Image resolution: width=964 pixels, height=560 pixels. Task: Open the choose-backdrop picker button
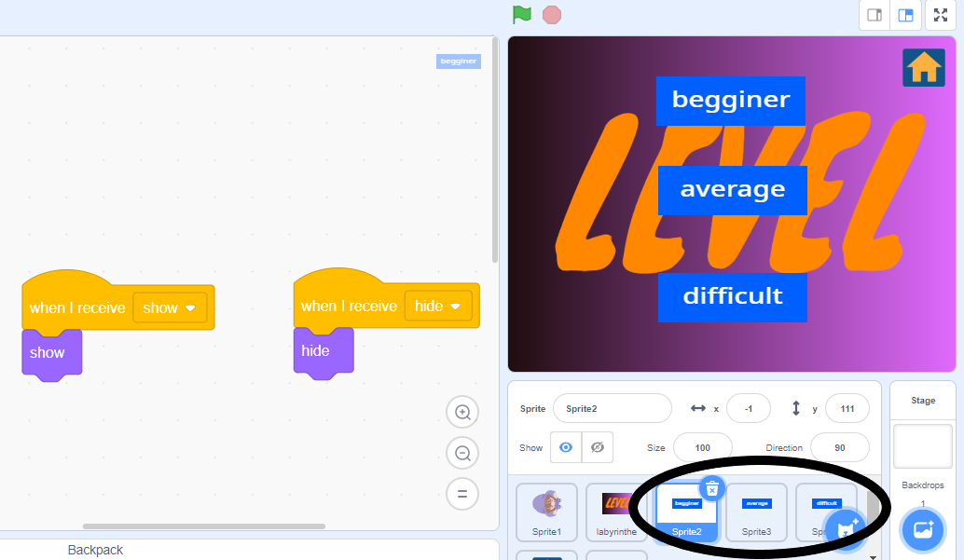pos(922,529)
